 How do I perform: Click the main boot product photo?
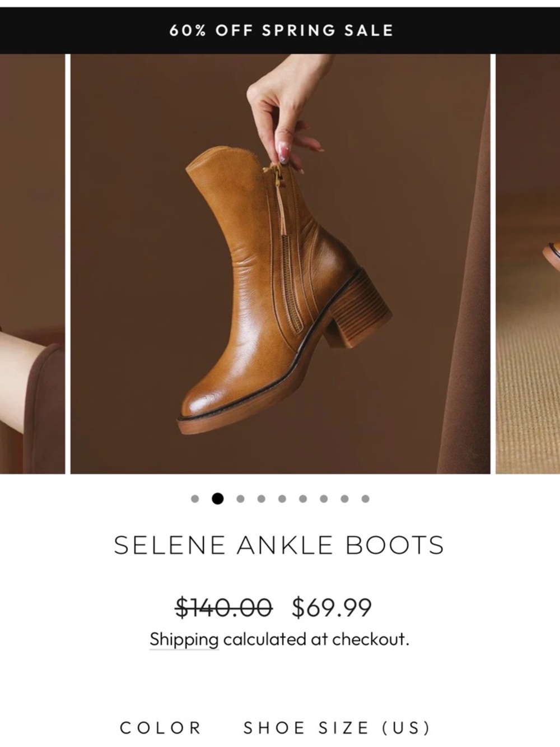pyautogui.click(x=280, y=263)
